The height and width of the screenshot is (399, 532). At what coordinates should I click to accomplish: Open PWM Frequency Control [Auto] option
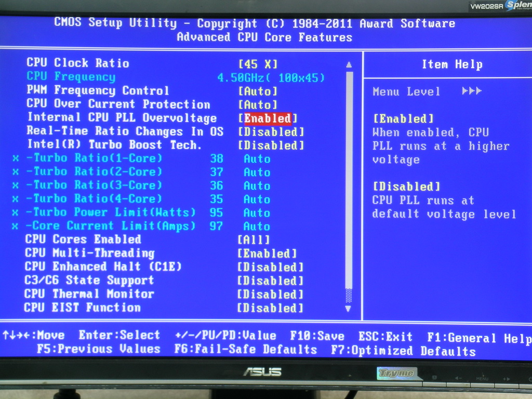(258, 91)
